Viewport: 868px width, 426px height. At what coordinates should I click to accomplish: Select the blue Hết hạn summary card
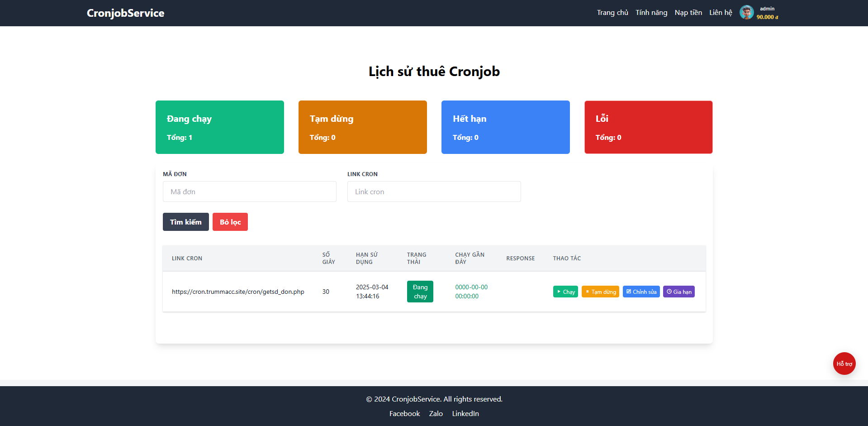(x=505, y=127)
